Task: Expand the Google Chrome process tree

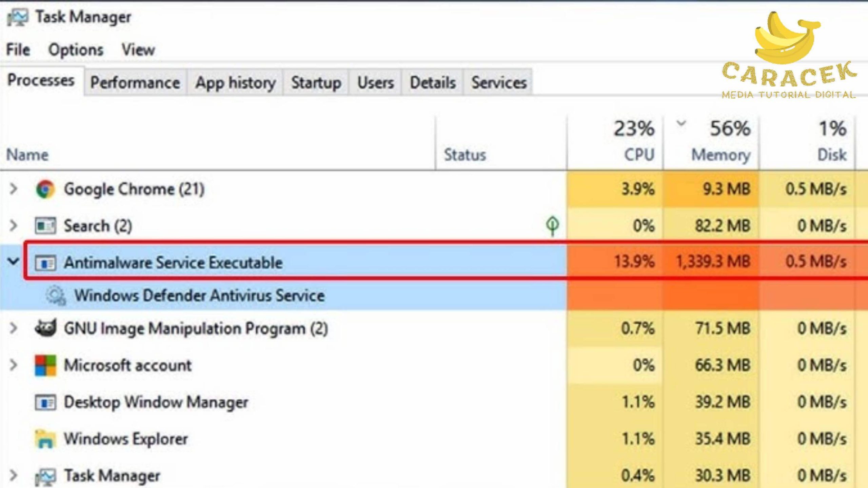Action: [13, 189]
